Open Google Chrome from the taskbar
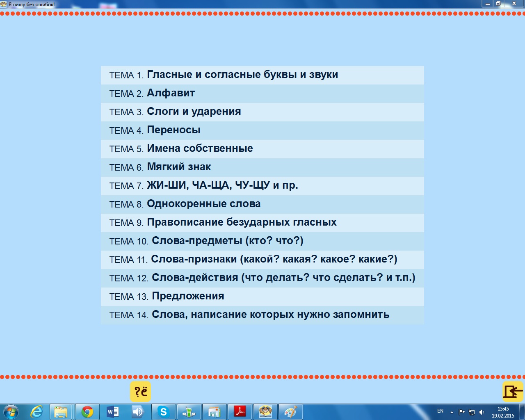 87,412
